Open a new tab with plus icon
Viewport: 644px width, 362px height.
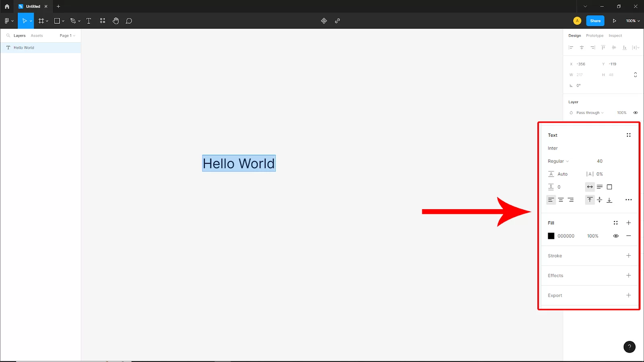58,6
